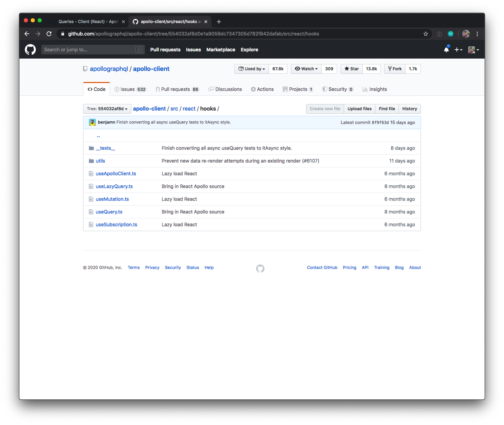Click Upload files button
Viewport: 504px width, 425px height.
(x=360, y=109)
